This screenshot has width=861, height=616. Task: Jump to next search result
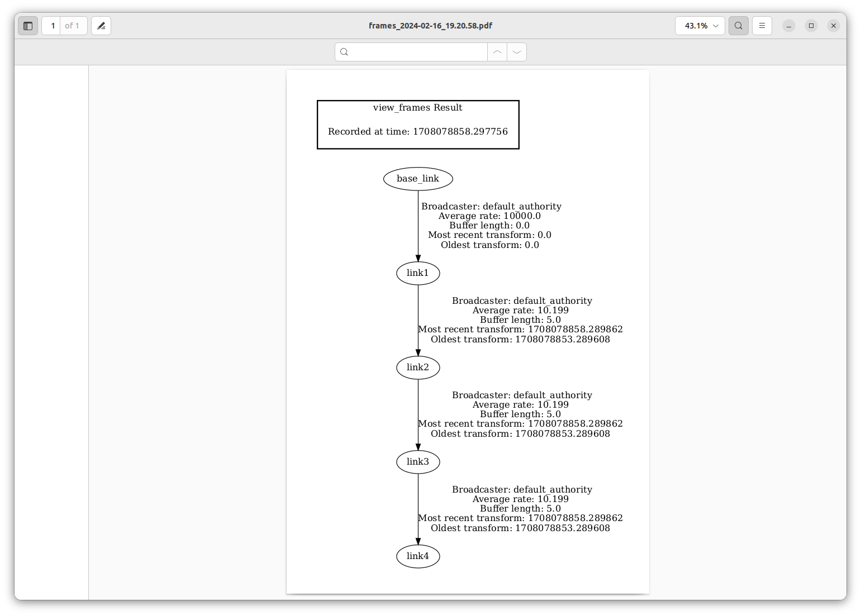click(x=517, y=52)
